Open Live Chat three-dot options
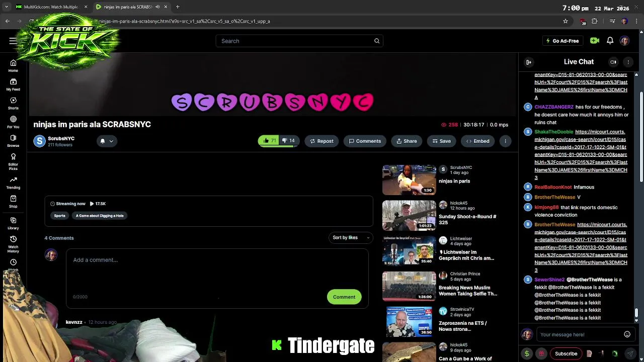644x362 pixels. pyautogui.click(x=628, y=62)
